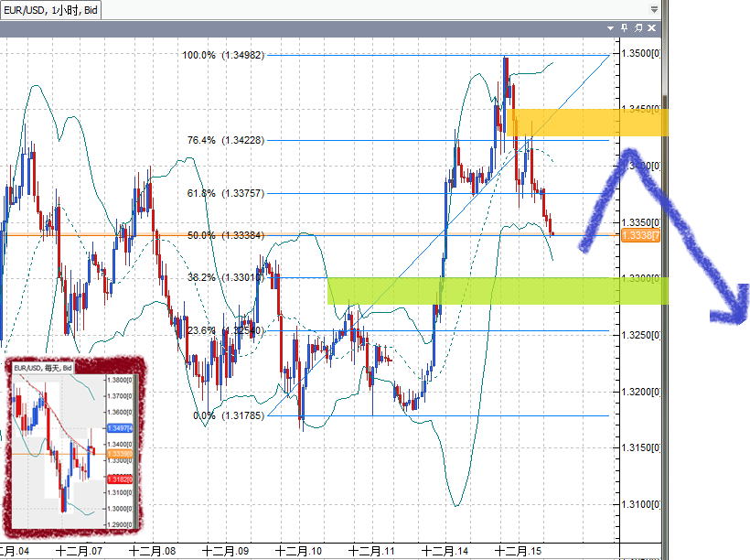The height and width of the screenshot is (560, 750).
Task: Click the 1.3150 price axis label
Action: [640, 447]
